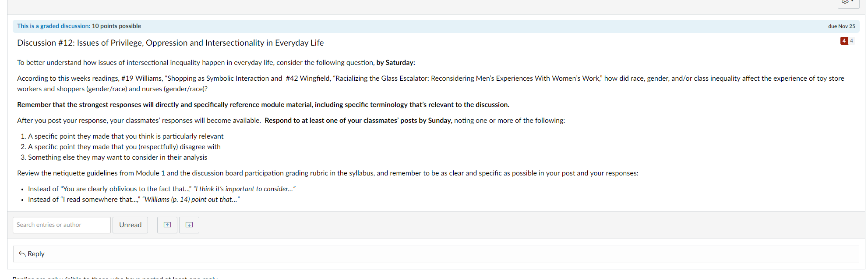This screenshot has height=279, width=868.
Task: Expand all replies with the down-arrow icon
Action: click(189, 225)
